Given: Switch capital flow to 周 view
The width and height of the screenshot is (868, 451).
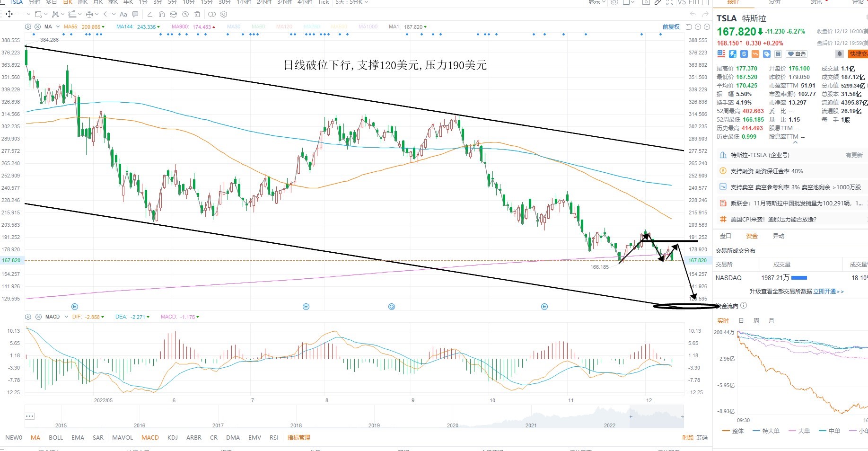Looking at the screenshot, I should (x=756, y=321).
